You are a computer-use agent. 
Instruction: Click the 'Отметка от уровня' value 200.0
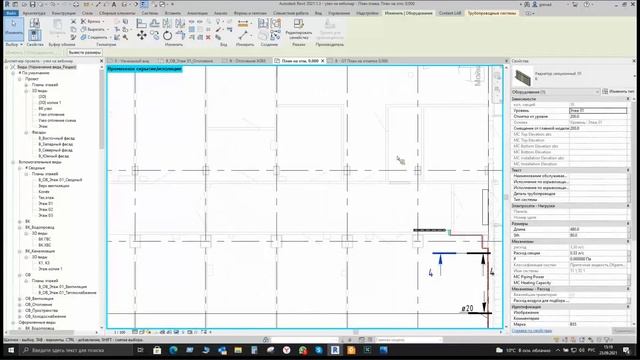tap(598, 117)
